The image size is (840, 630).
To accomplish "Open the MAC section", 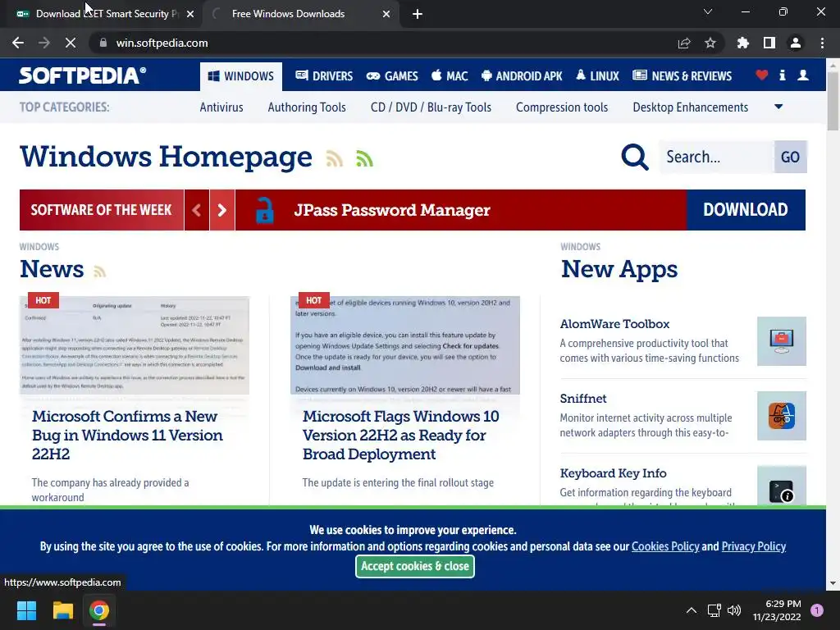I will [x=450, y=76].
